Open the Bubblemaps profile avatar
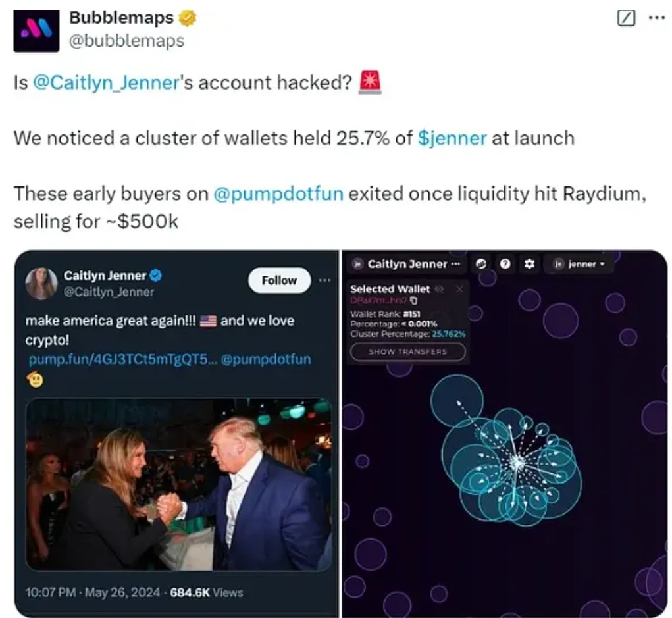672x618 pixels. pos(36,30)
